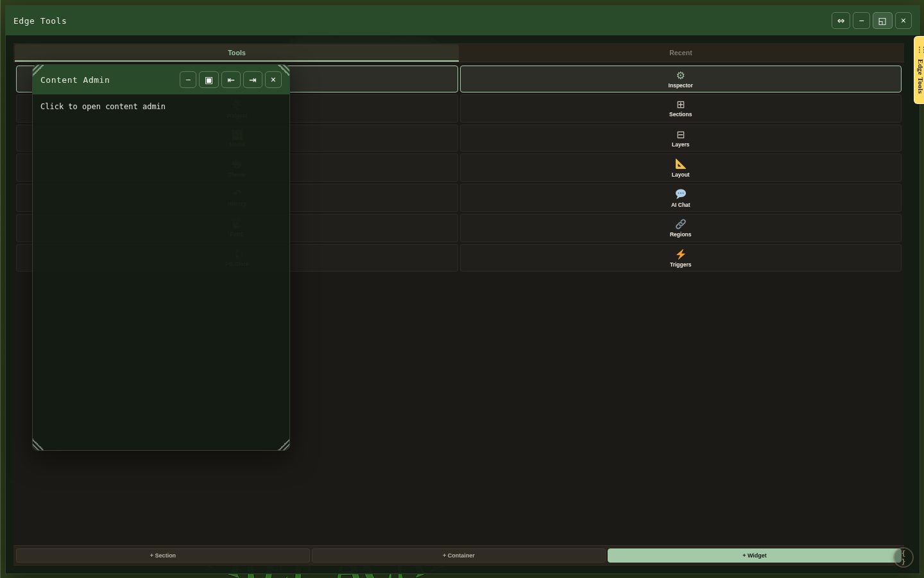Click the + Widget button
This screenshot has width=924, height=578.
755,556
